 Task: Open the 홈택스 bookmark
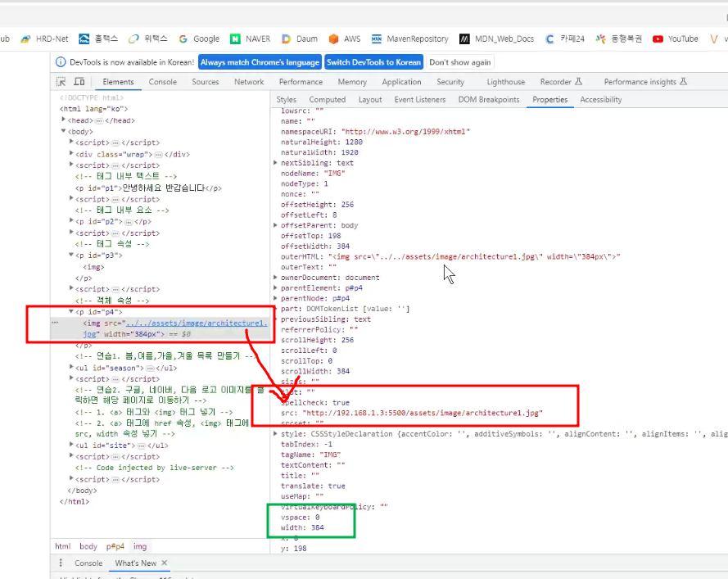[x=98, y=39]
